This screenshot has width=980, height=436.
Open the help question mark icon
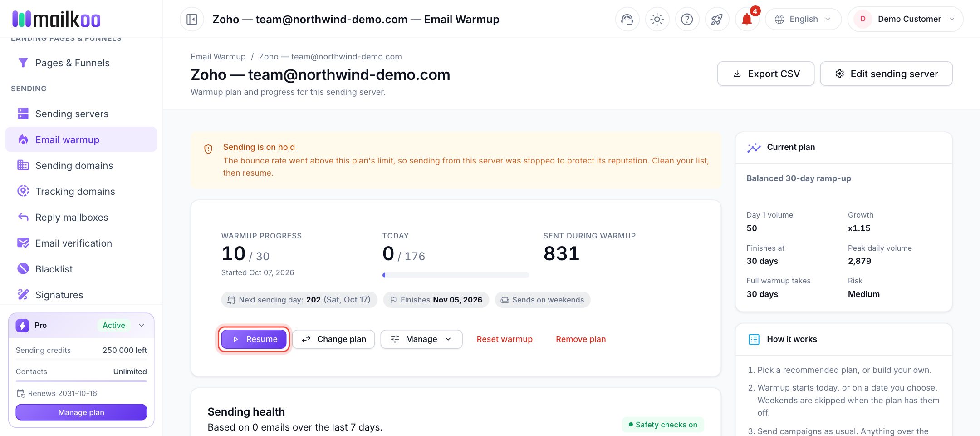click(687, 19)
